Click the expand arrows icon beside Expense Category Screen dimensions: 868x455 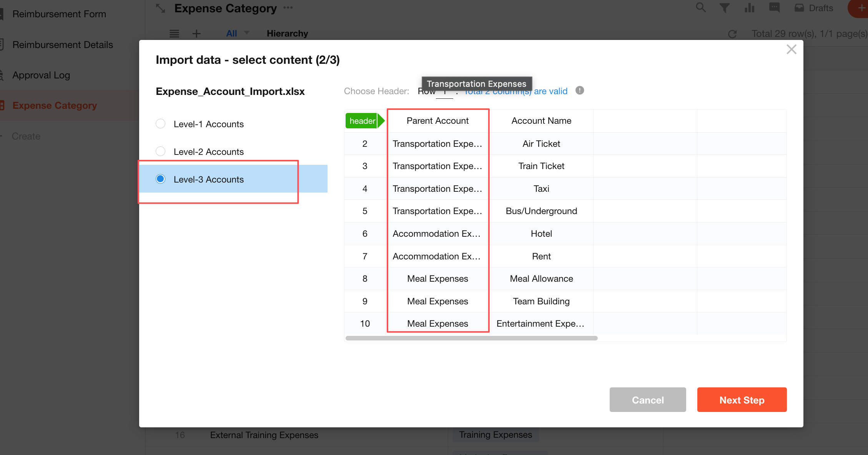point(160,8)
